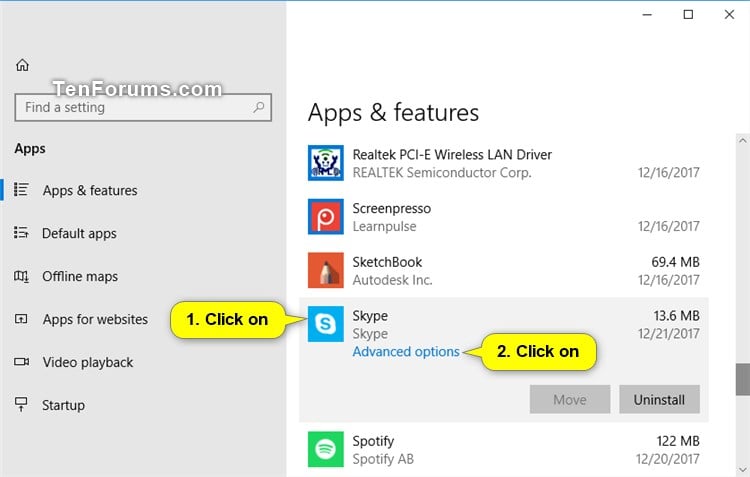Viewport: 750px width, 477px height.
Task: Click the vertical scrollbar thumb
Action: pos(742,379)
